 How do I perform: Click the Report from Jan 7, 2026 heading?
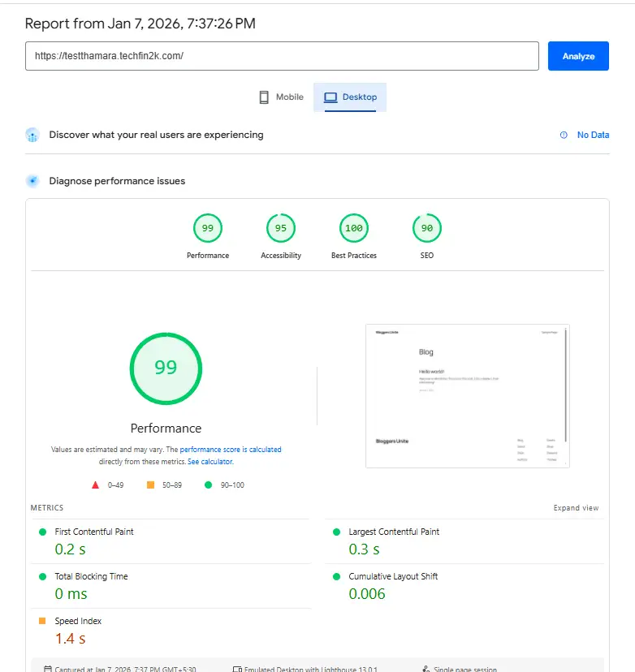coord(140,24)
